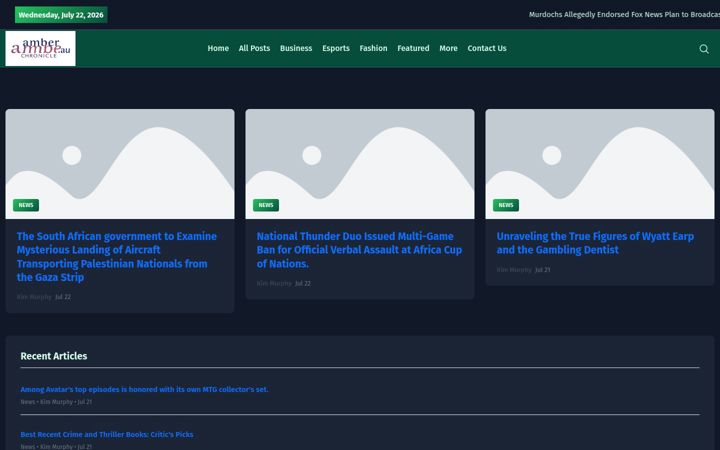Open Best Recent Crime and Thriller Books link
This screenshot has height=450, width=720.
pyautogui.click(x=107, y=434)
